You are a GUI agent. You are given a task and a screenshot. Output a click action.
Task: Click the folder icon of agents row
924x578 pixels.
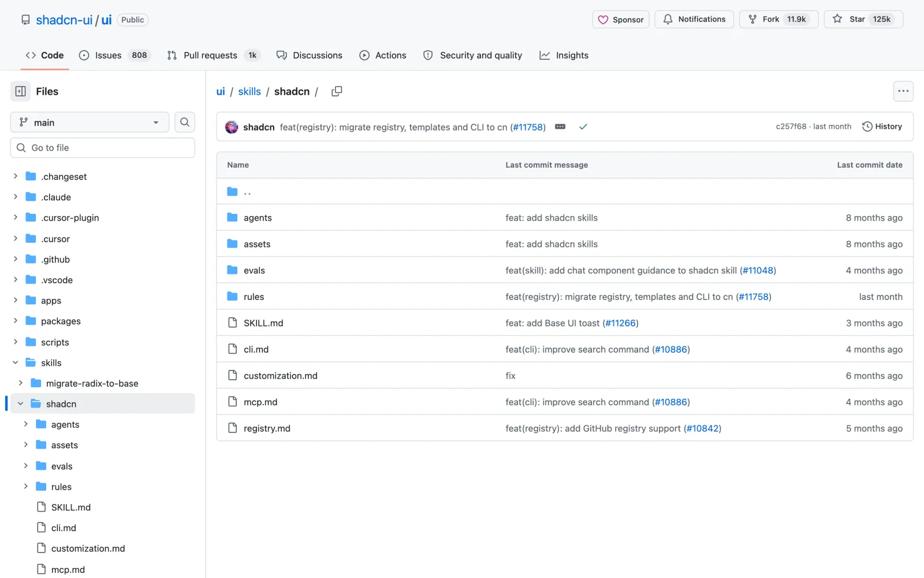(x=232, y=217)
